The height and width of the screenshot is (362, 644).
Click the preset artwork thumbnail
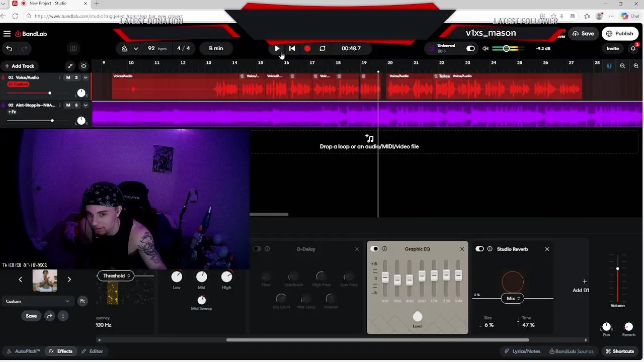tap(45, 280)
